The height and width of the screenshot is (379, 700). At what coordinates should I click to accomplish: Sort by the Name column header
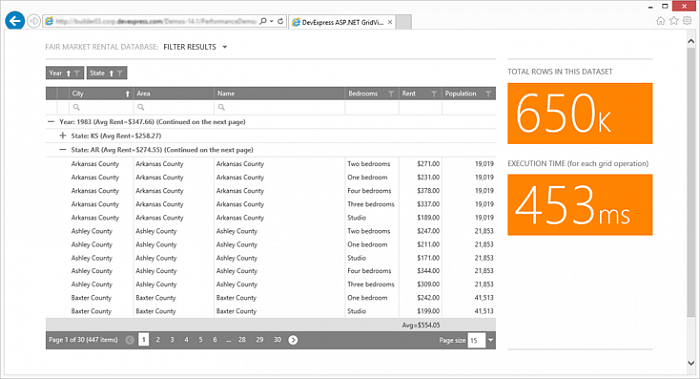tap(279, 93)
